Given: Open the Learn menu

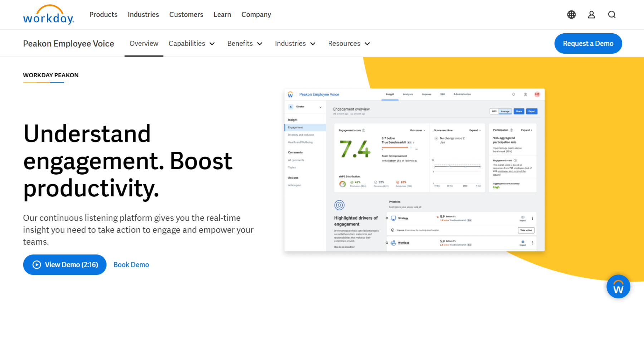Looking at the screenshot, I should 222,15.
